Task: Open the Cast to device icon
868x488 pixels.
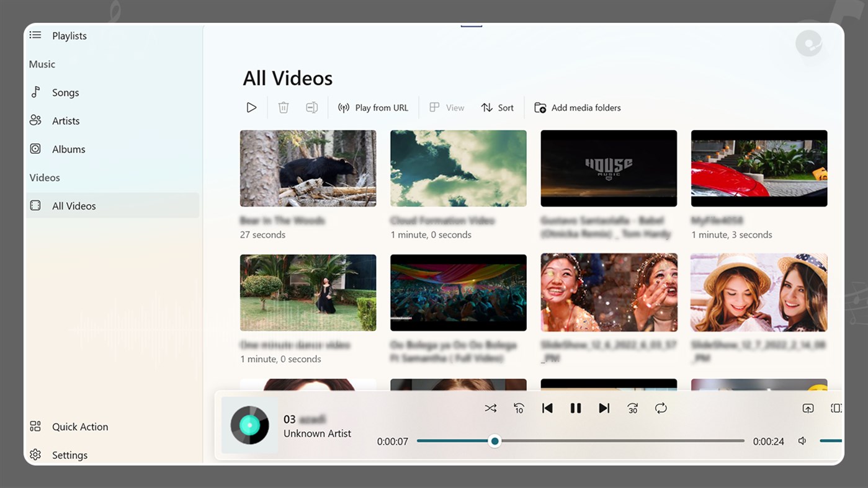Action: pyautogui.click(x=808, y=408)
